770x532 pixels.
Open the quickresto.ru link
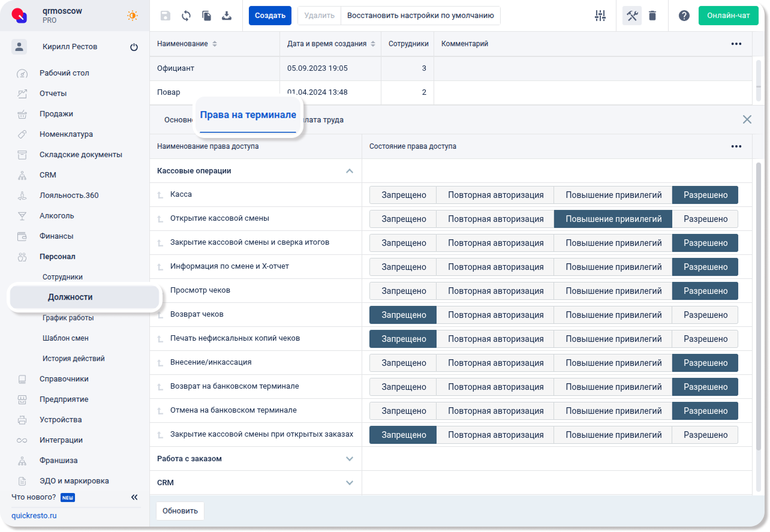click(x=34, y=516)
